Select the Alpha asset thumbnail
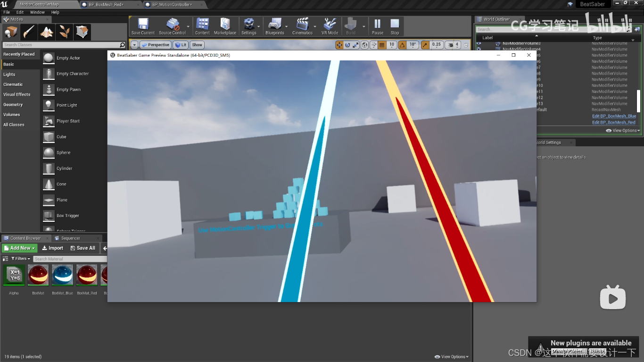This screenshot has width=644, height=362. pyautogui.click(x=14, y=275)
